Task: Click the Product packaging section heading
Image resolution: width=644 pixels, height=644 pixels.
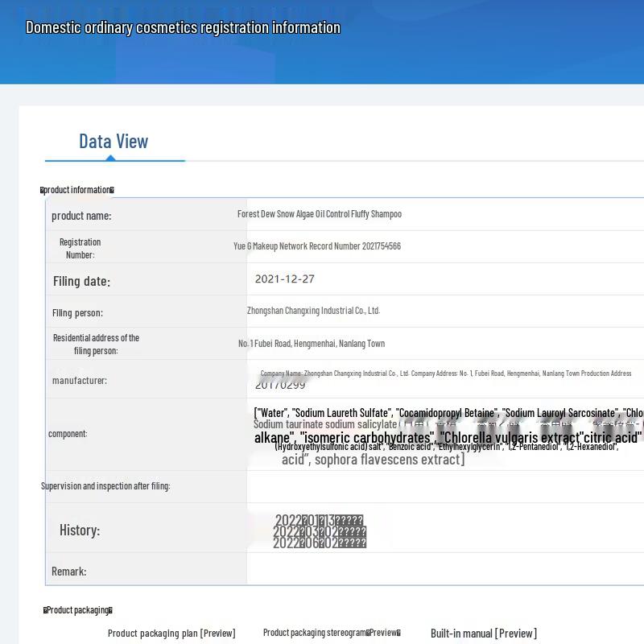Action: pos(78,610)
